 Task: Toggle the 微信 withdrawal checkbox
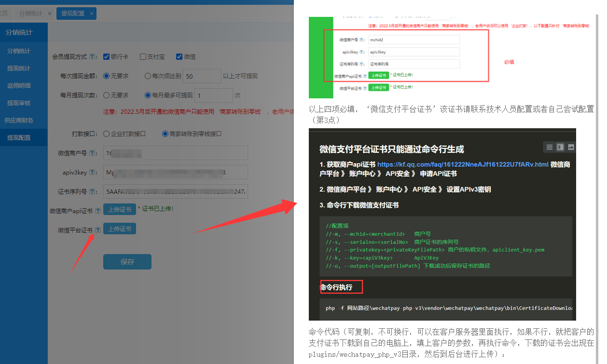tap(179, 57)
